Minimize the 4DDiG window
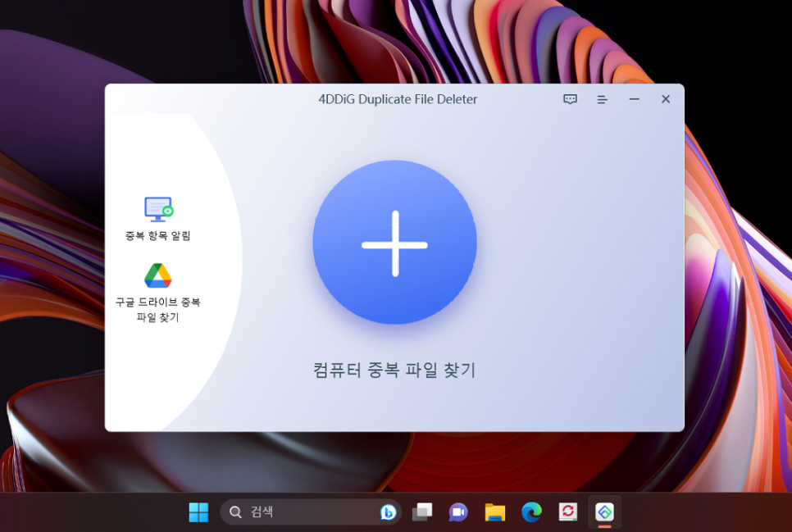792x532 pixels. pos(635,99)
